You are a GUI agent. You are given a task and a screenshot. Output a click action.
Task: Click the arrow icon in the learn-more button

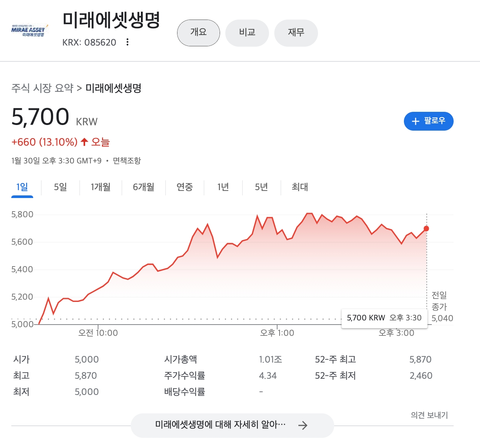pos(303,425)
